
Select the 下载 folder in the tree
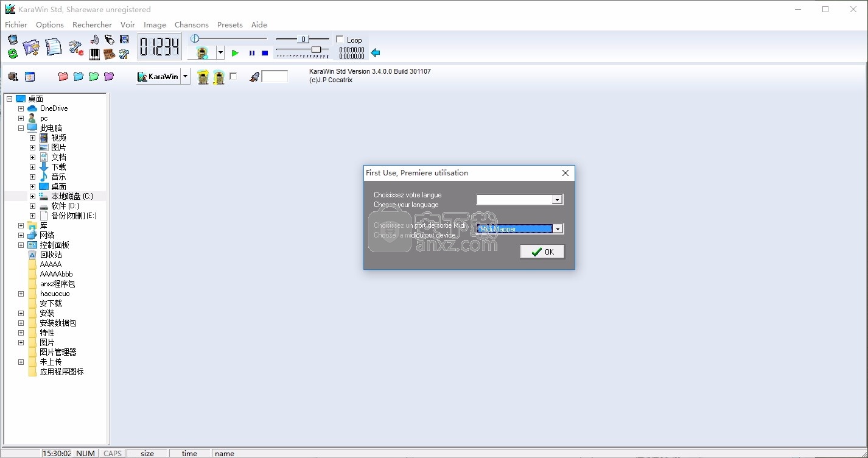pyautogui.click(x=58, y=167)
